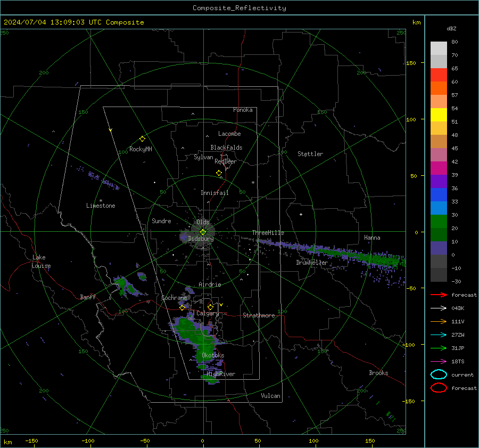This screenshot has height=448, width=479.
Task: Click the cyan current ellipse legend icon
Action: pyautogui.click(x=439, y=374)
